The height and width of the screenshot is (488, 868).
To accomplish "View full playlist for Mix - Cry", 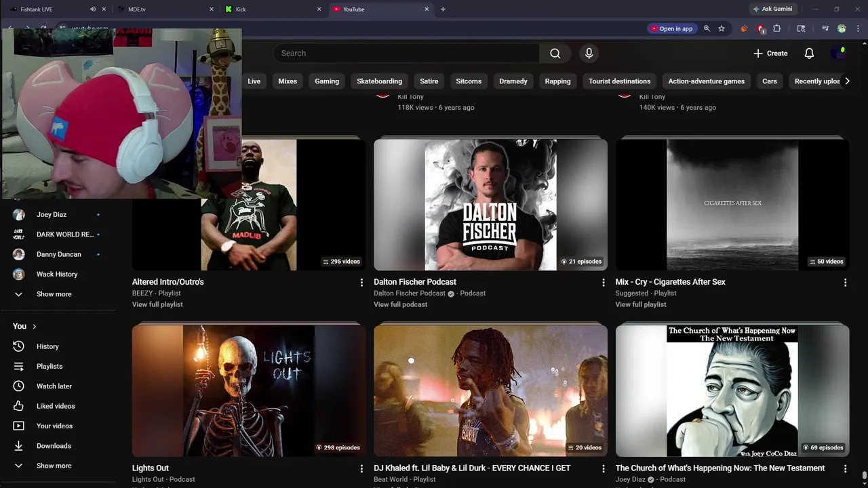I will (641, 305).
